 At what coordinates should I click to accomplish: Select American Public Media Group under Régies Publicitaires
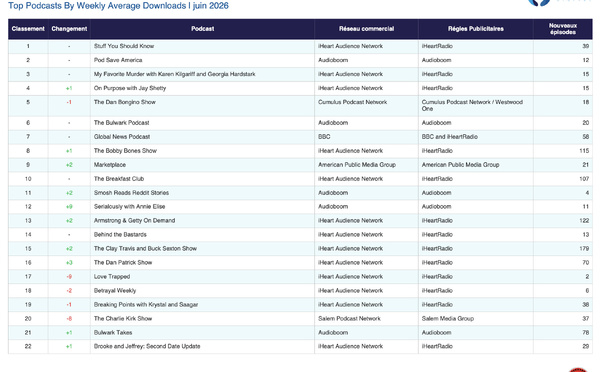(460, 165)
